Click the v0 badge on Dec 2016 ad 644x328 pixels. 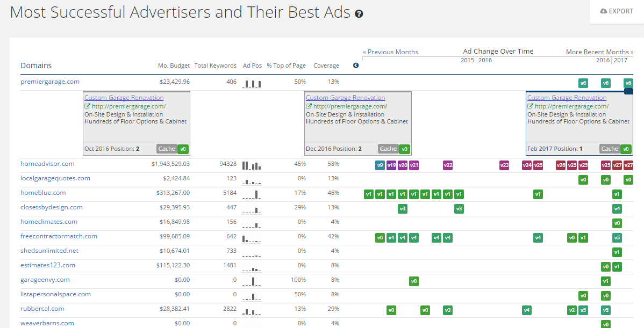[405, 149]
